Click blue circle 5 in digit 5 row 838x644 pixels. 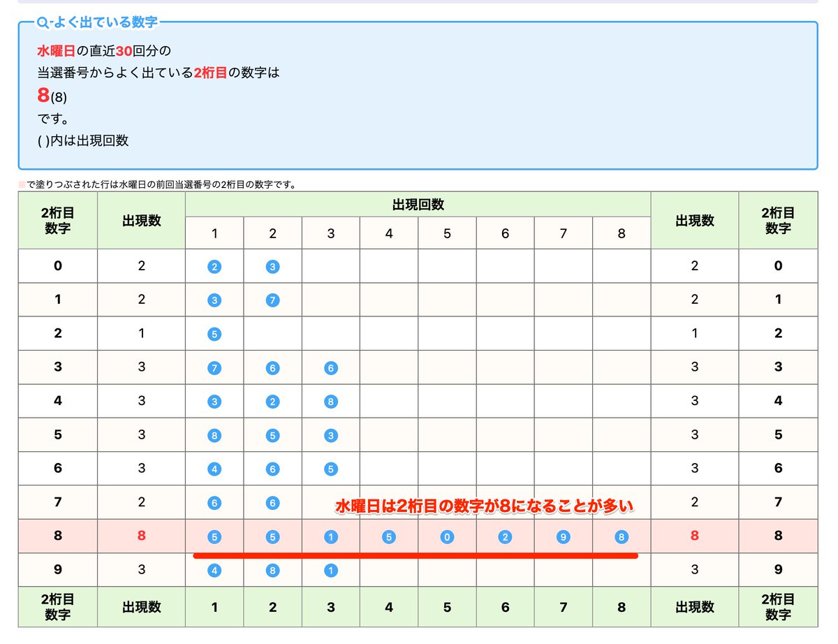tap(272, 435)
